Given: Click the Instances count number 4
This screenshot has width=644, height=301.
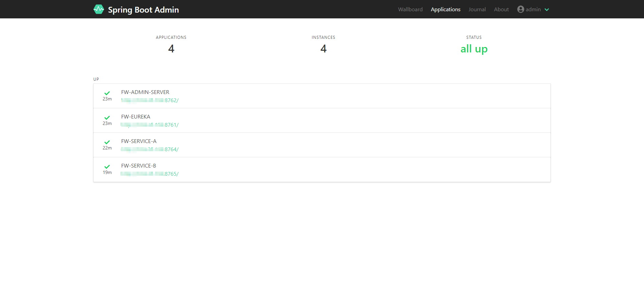Looking at the screenshot, I should coord(323,49).
